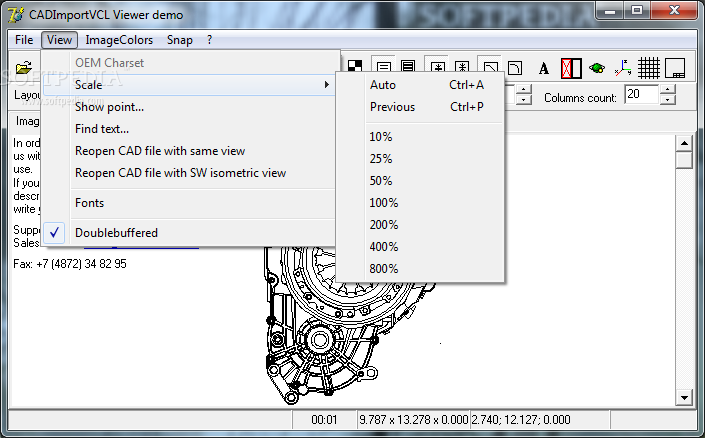Maximize the CADImportVCL Viewer window
The width and height of the screenshot is (705, 438).
tap(636, 11)
